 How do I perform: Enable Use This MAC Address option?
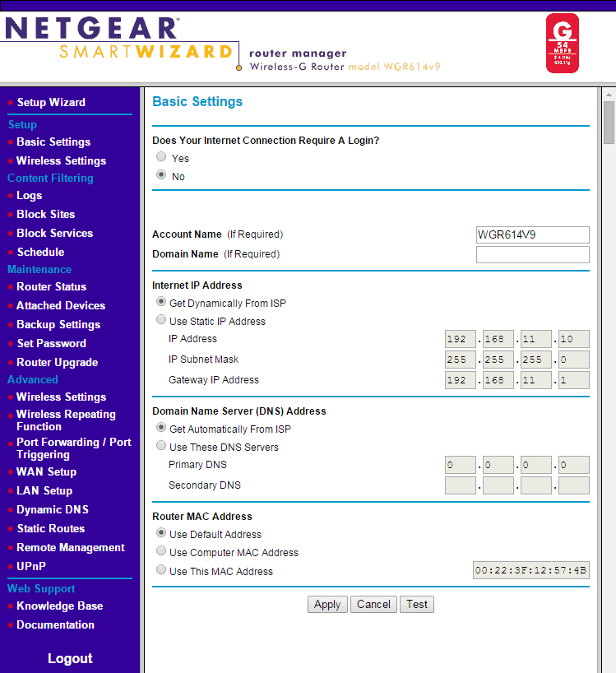pos(161,571)
